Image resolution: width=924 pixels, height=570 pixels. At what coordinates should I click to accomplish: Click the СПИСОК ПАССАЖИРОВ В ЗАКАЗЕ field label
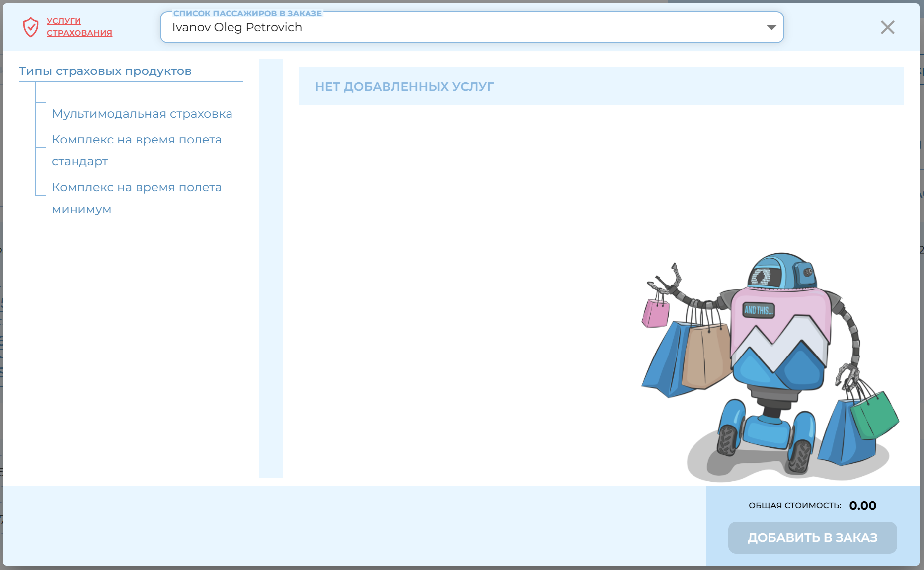[247, 13]
